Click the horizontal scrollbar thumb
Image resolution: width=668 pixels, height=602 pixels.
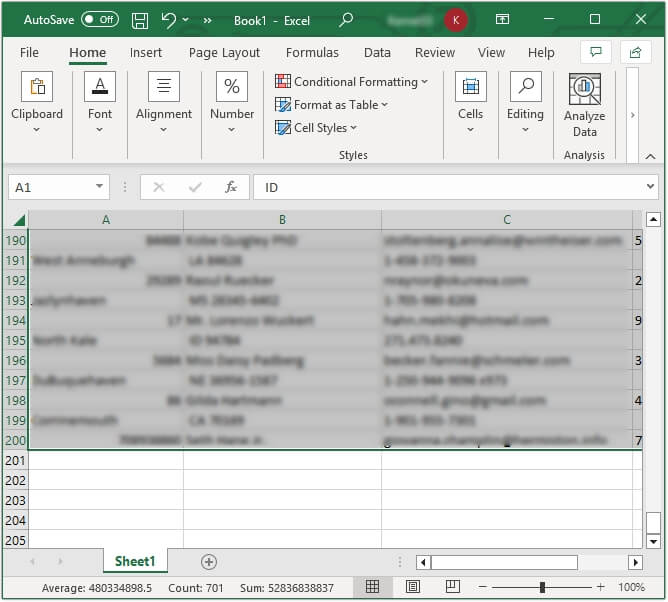tap(504, 562)
